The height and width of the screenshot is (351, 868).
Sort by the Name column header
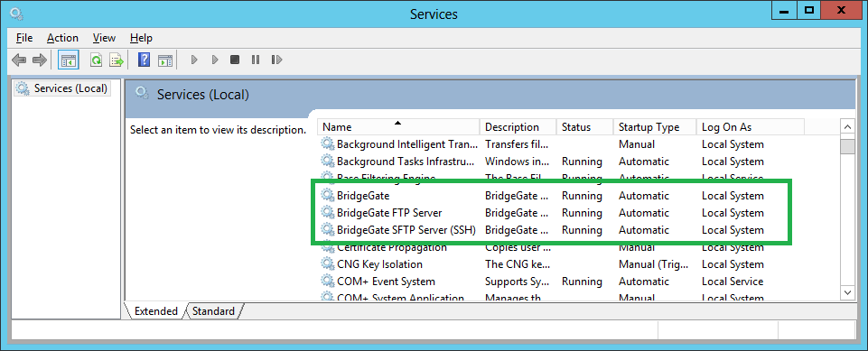(x=398, y=127)
